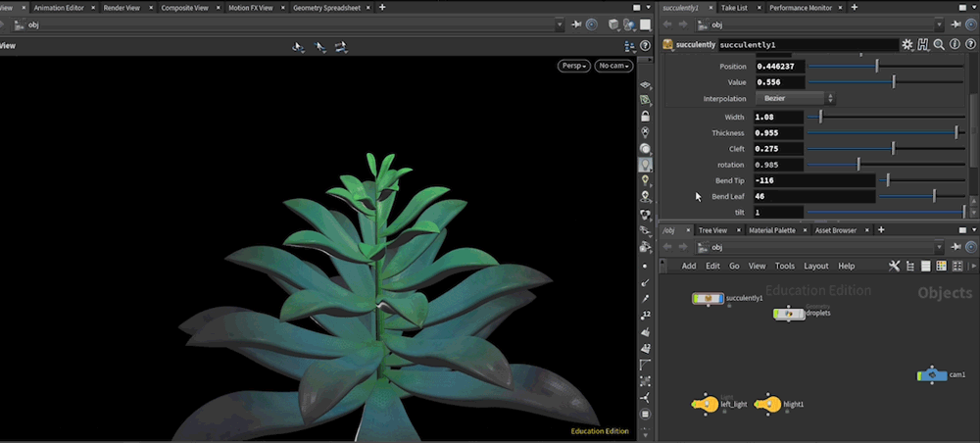Click the network editor wrench tools icon
This screenshot has height=443, width=980.
(895, 267)
